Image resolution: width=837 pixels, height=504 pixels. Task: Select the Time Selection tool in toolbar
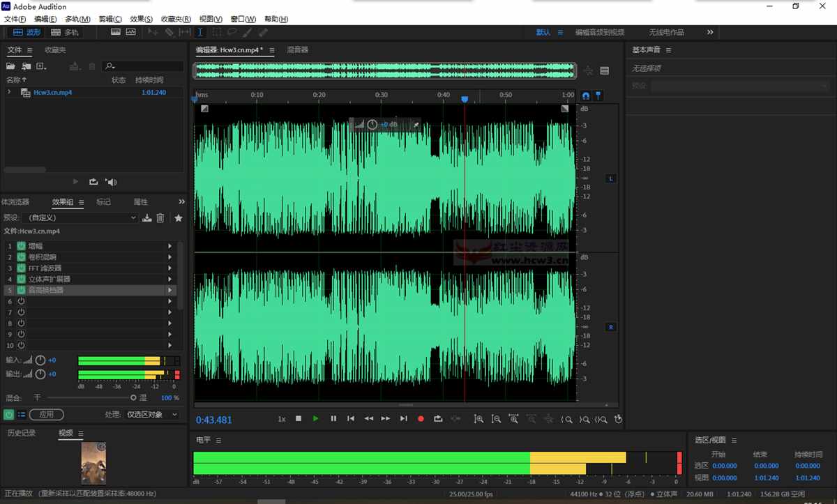[x=200, y=32]
